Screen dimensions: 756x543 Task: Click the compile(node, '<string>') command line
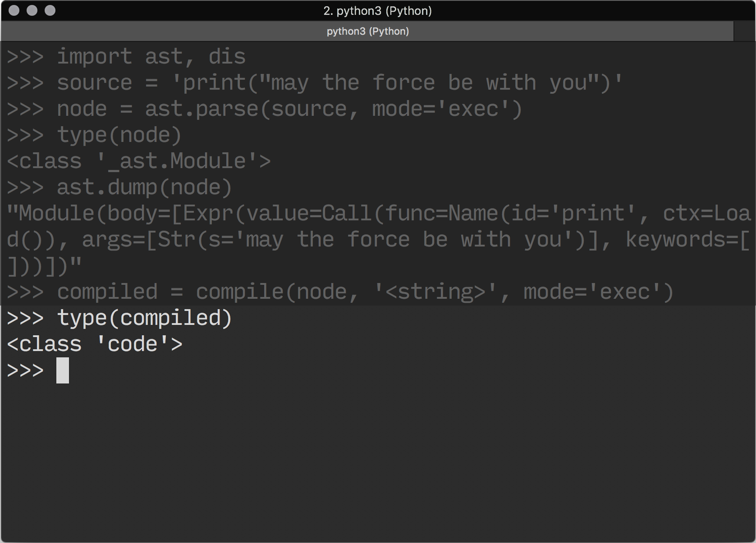(365, 292)
